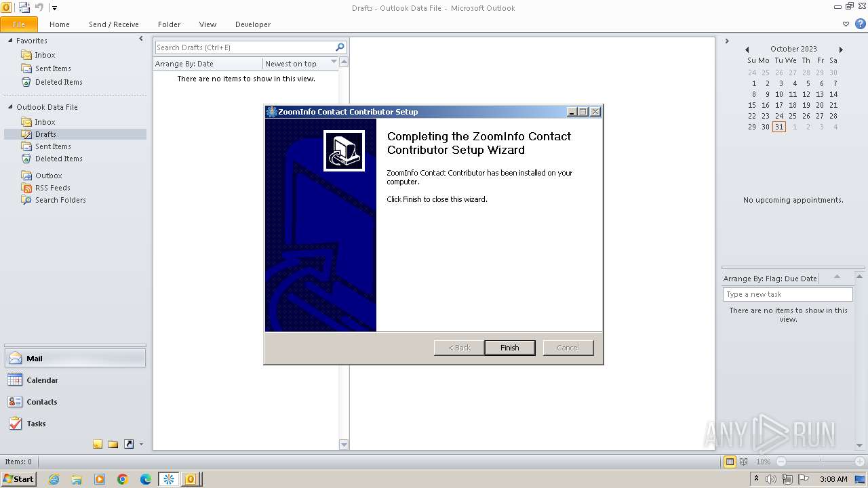Click the zoom slider track
This screenshot has height=488, width=868.
(x=821, y=462)
